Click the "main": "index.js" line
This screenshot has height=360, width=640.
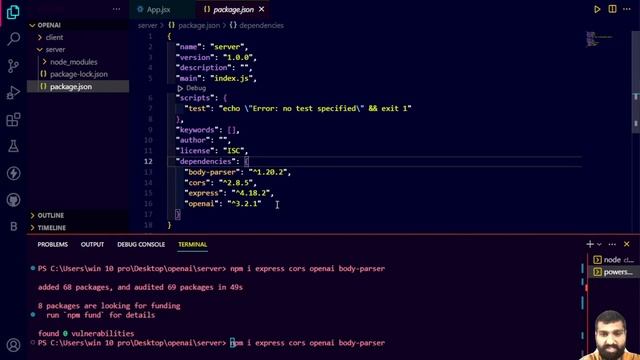click(x=216, y=78)
